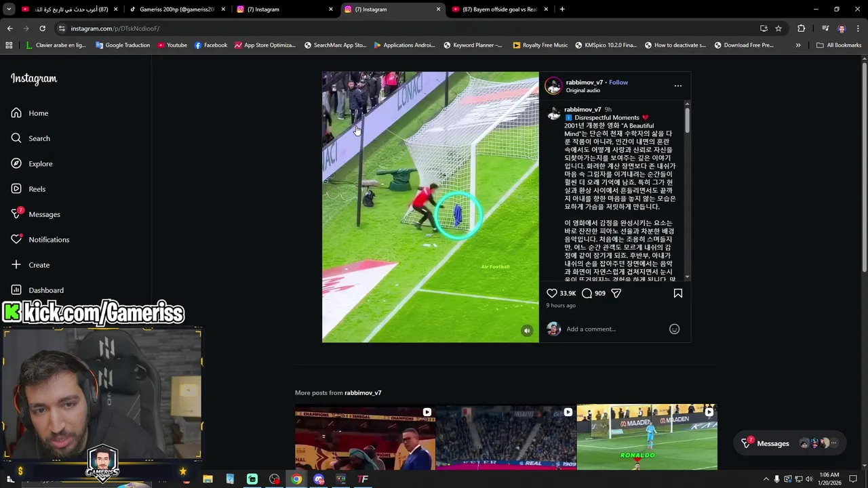Click the Instagram logo

tap(34, 79)
